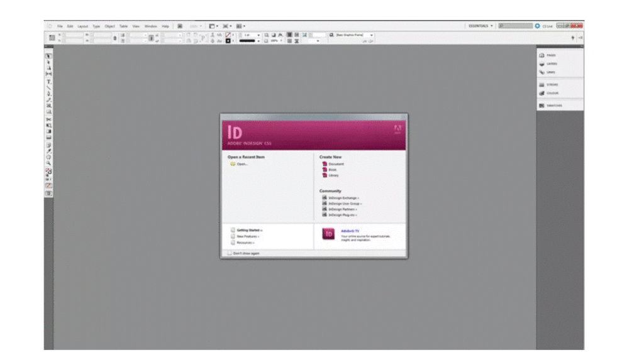Expand the collapsed right panel dock

click(580, 47)
